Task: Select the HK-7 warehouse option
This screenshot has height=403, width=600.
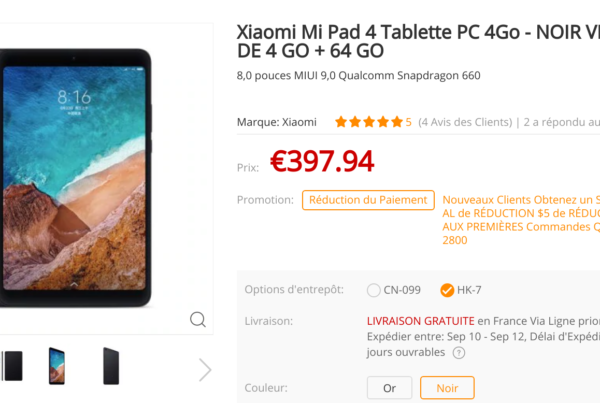Action: 461,290
